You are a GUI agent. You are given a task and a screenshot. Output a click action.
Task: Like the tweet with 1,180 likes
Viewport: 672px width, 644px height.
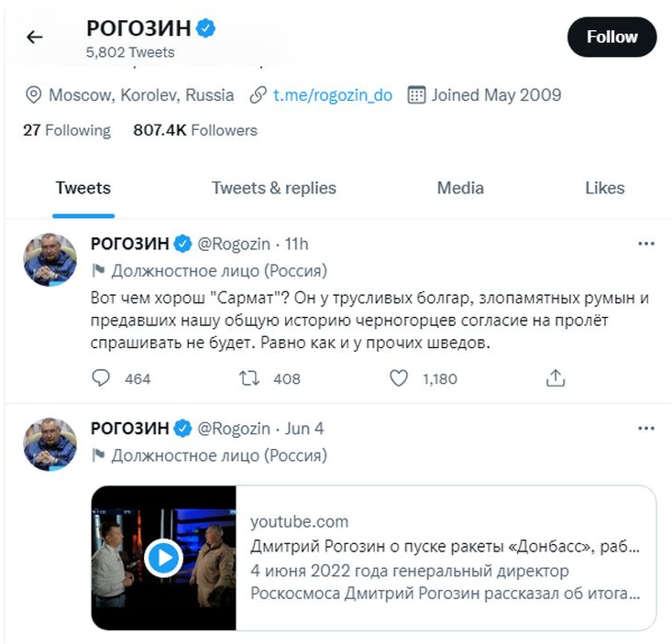(399, 377)
